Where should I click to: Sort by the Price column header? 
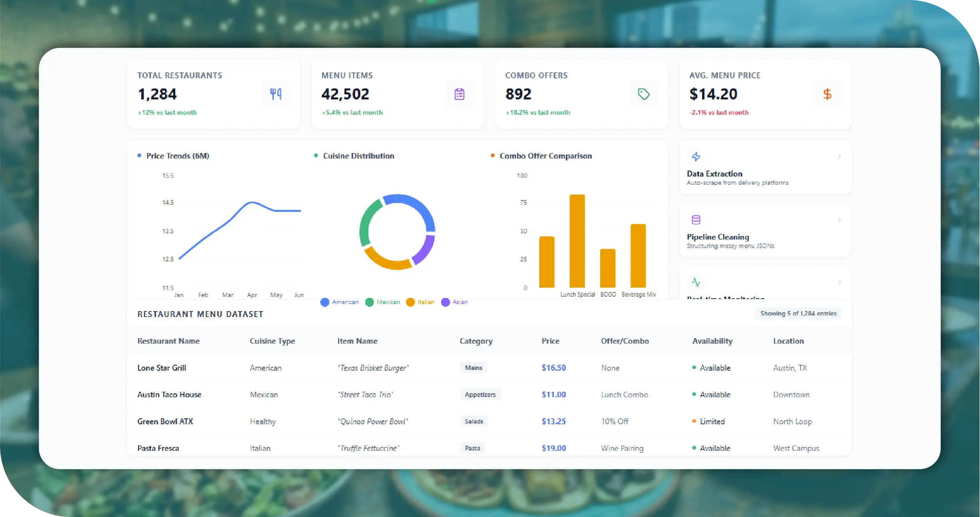550,341
